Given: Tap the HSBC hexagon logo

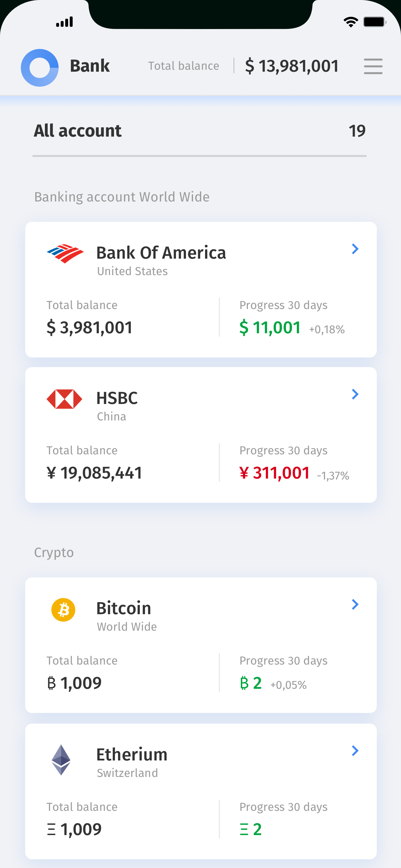Looking at the screenshot, I should point(64,399).
